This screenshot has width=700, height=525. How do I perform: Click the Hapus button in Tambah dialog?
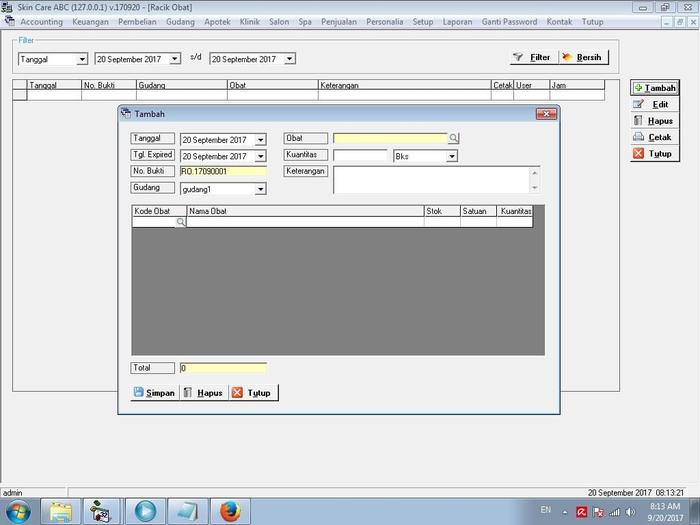(203, 393)
